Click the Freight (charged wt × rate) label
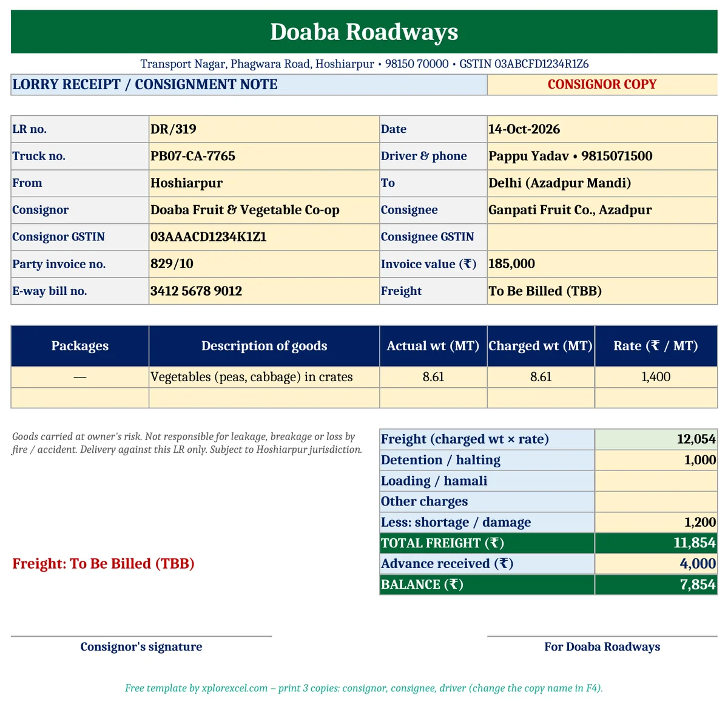Image resolution: width=728 pixels, height=704 pixels. click(487, 439)
